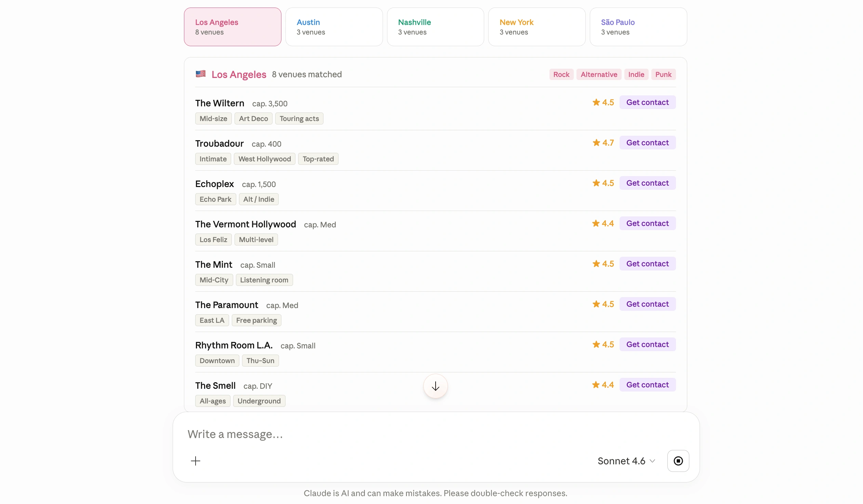Open the New York venues tab

[x=536, y=27]
